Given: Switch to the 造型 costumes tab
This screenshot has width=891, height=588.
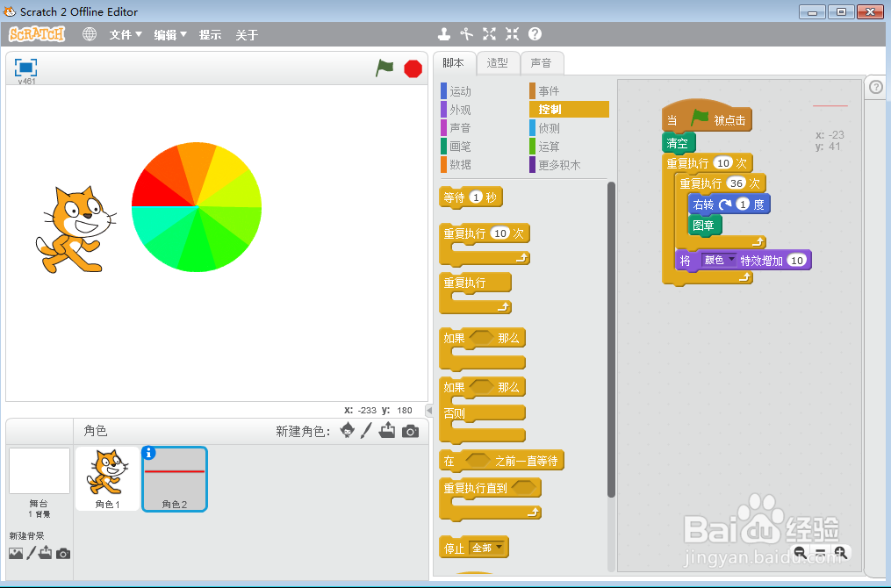Looking at the screenshot, I should click(x=498, y=63).
